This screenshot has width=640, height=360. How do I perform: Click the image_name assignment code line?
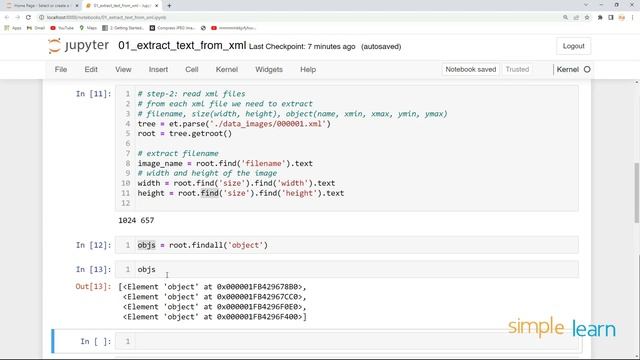225,163
